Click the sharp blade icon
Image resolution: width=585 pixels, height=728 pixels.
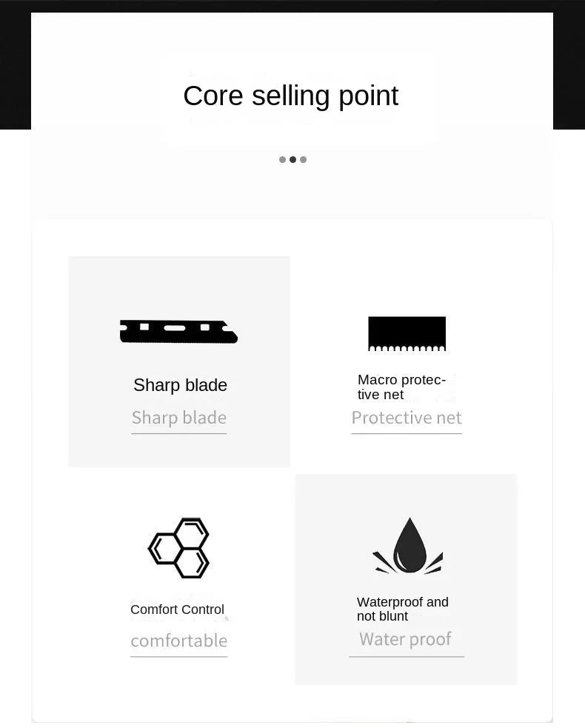(x=178, y=331)
